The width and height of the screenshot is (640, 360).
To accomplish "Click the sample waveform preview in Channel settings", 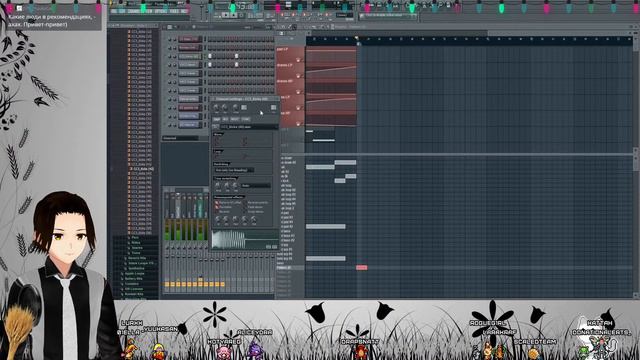I will coord(245,239).
